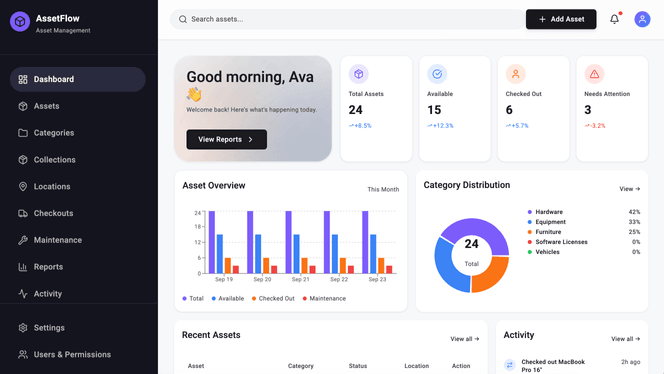
Task: Click the Location column header
Action: click(x=417, y=366)
